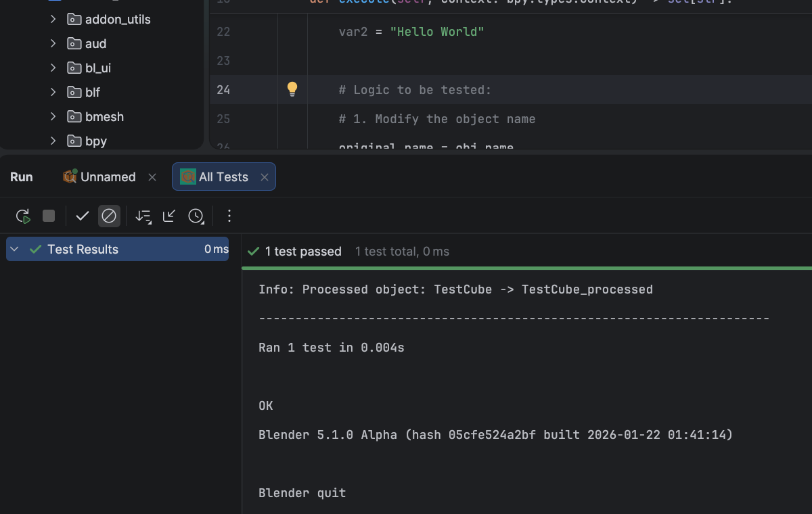Click line number 24 in gutter
The height and width of the screenshot is (514, 812).
(223, 89)
